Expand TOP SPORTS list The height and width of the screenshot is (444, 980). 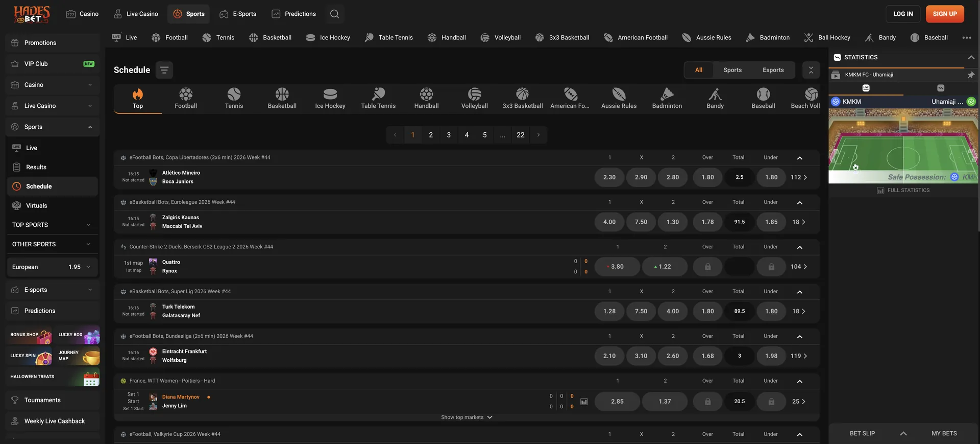click(x=53, y=225)
